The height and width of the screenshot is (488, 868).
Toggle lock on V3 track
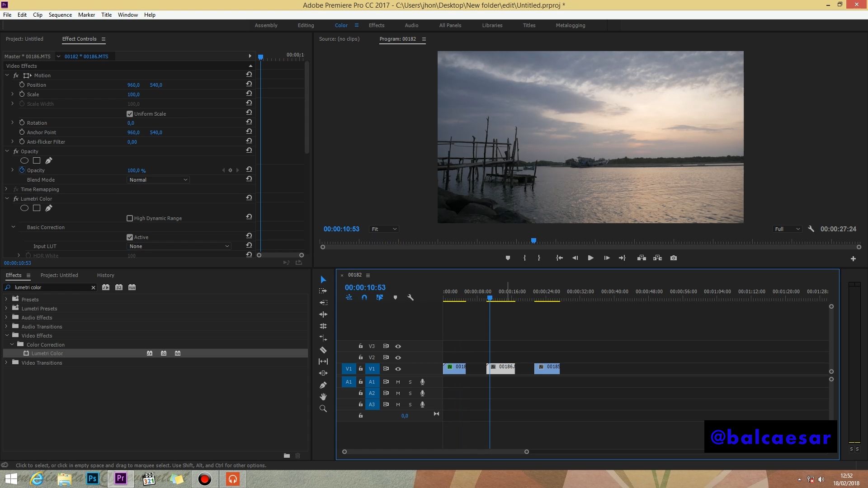[360, 346]
